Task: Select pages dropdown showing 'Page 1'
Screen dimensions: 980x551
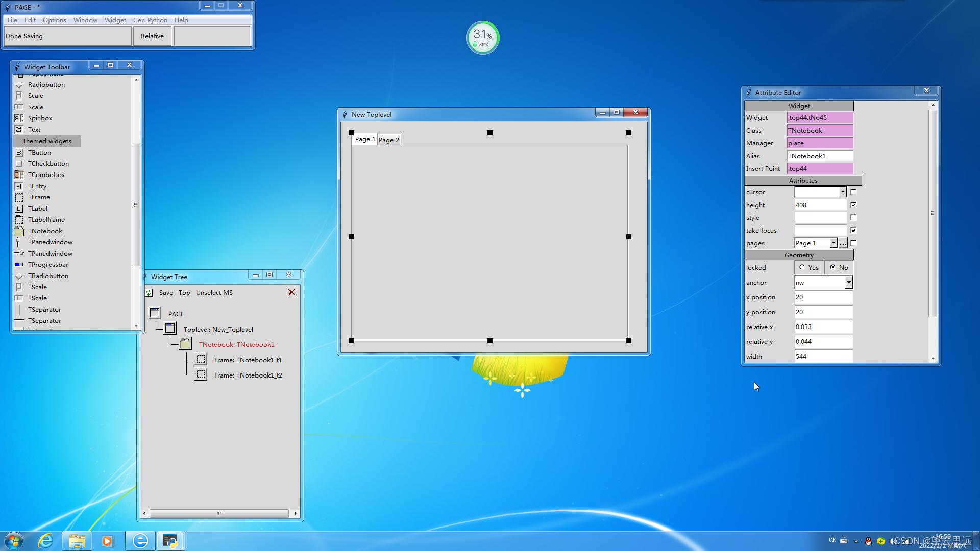Action: point(815,243)
